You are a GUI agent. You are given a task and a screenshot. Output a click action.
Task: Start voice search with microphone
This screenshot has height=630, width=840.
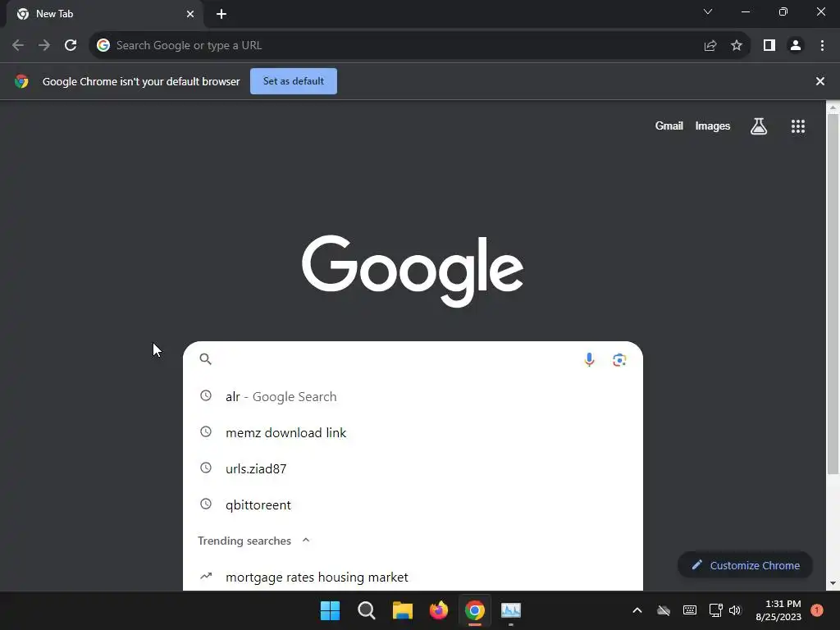(x=589, y=359)
